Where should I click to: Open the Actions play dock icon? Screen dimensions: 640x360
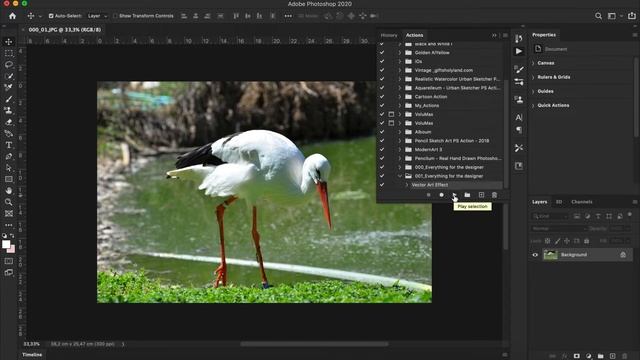(x=519, y=51)
